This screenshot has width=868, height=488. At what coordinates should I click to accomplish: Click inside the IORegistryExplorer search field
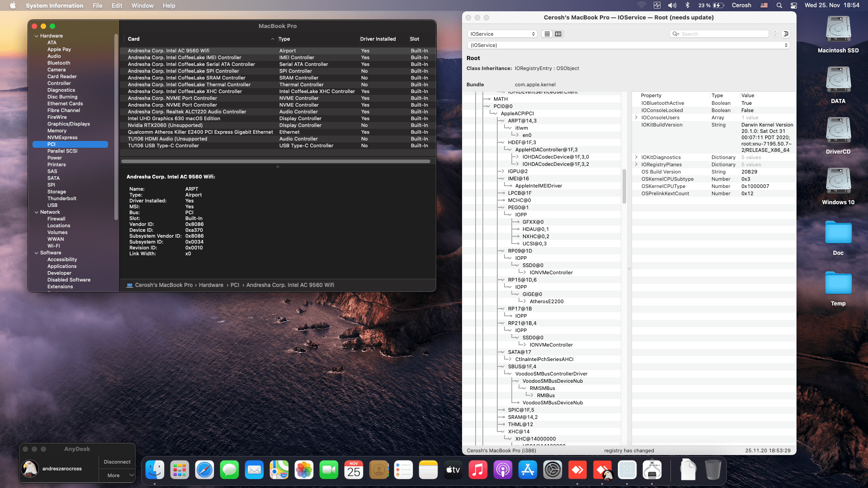pos(719,34)
